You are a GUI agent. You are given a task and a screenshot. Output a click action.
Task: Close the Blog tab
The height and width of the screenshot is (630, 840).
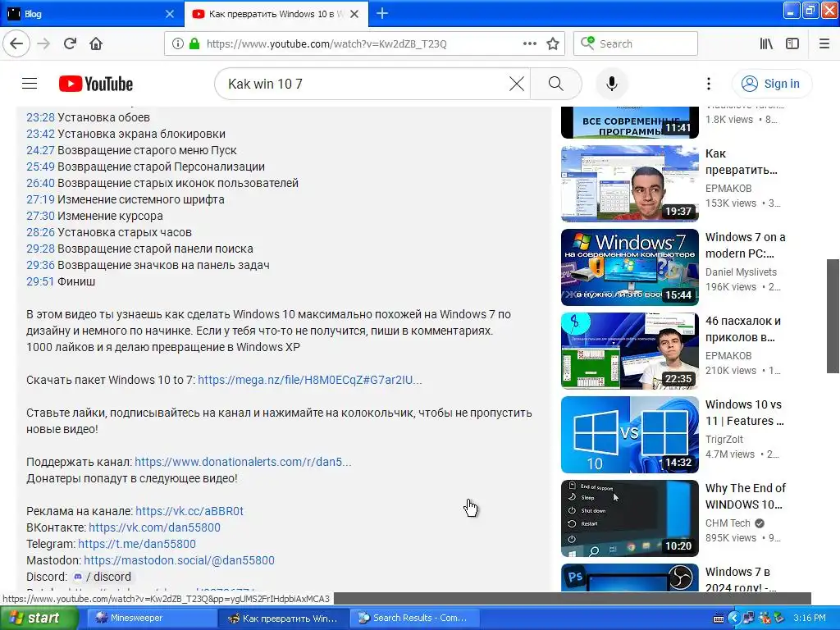(x=169, y=14)
